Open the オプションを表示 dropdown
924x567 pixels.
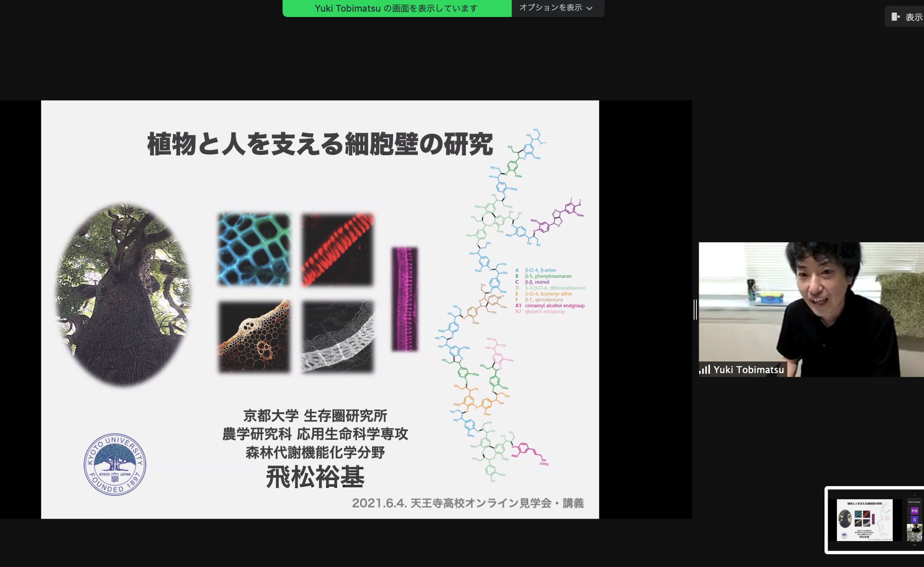point(557,8)
